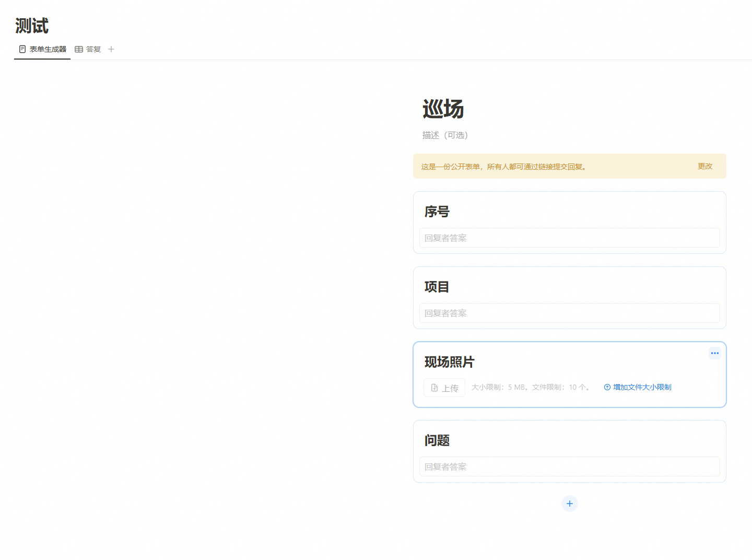Click the upload file icon in 上传 button
752x560 pixels.
[434, 388]
